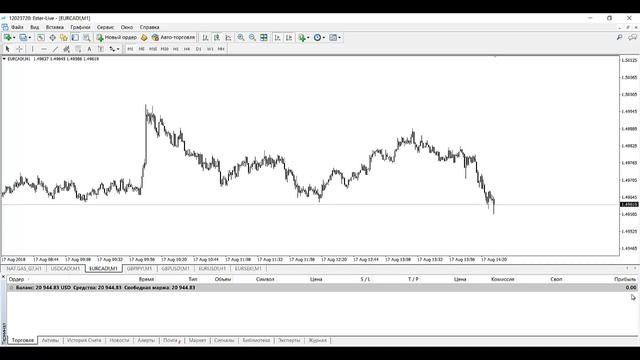Toggle the Chart Shift icon
Screen dimensions: 640x360
pos(289,38)
